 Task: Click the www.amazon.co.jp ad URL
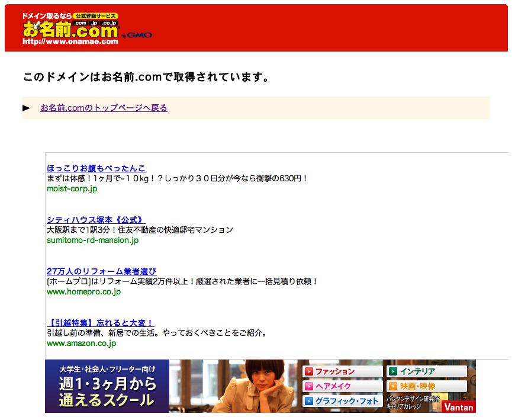pos(82,344)
